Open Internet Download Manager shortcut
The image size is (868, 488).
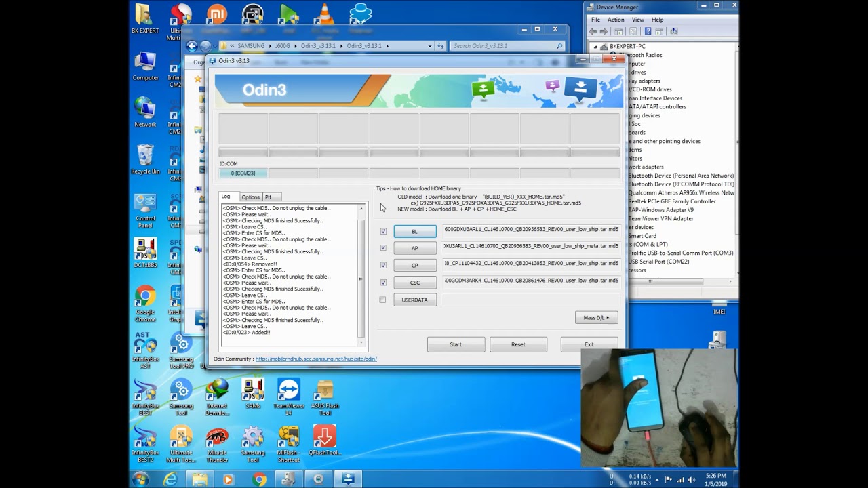tap(217, 396)
